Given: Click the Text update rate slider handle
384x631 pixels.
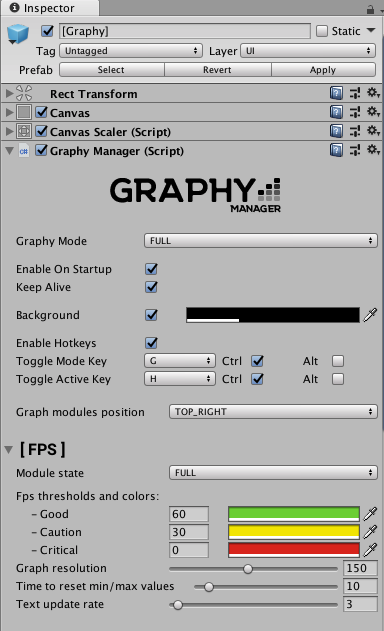Looking at the screenshot, I should (x=178, y=605).
